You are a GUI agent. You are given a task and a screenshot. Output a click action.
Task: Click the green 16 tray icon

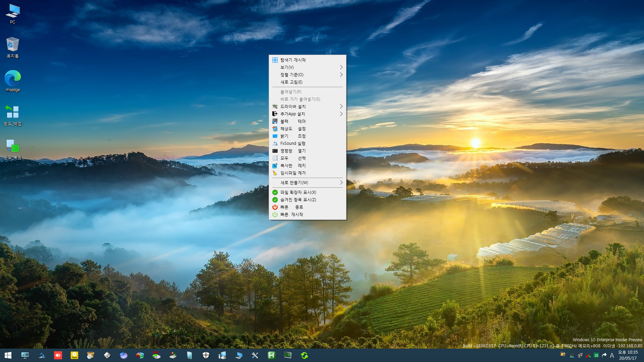click(x=596, y=355)
